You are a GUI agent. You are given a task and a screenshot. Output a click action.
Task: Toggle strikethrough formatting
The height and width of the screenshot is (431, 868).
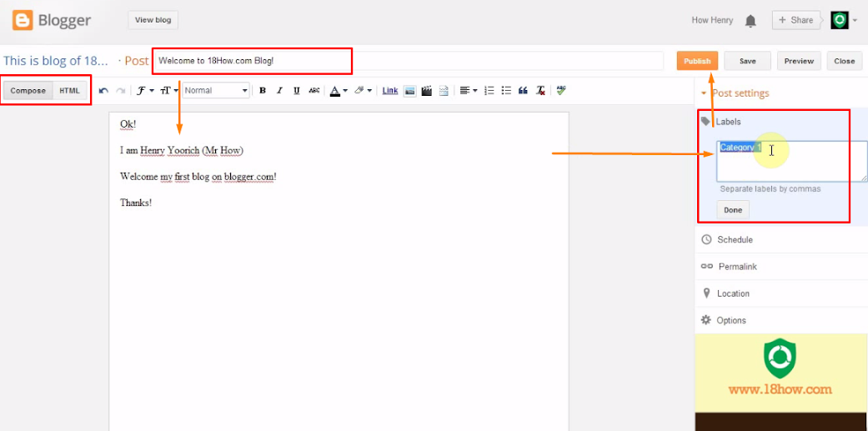(314, 91)
